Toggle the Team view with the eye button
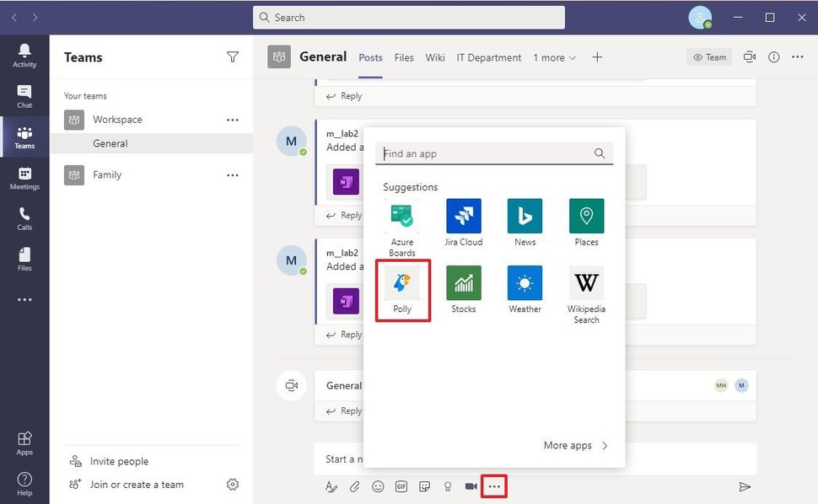 tap(708, 57)
